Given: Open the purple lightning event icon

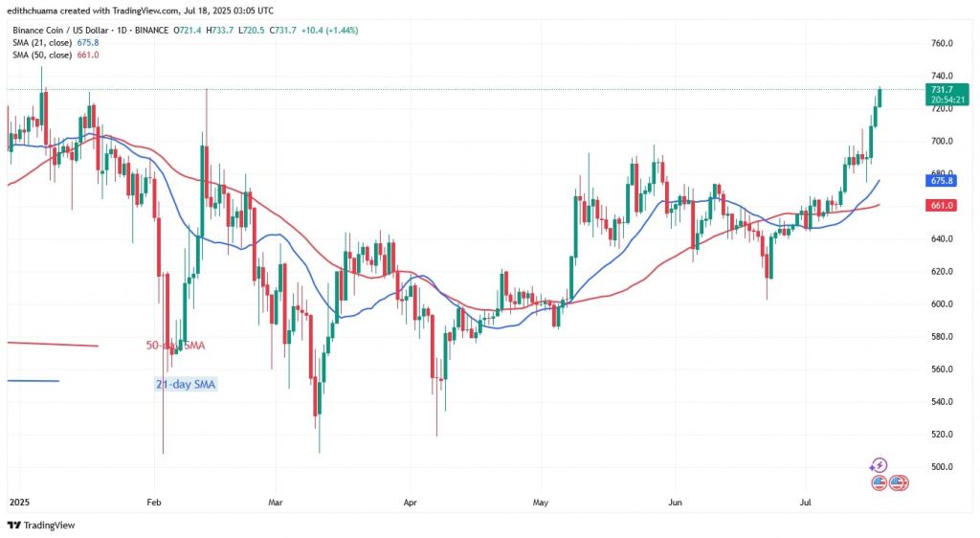Looking at the screenshot, I should coord(879,466).
